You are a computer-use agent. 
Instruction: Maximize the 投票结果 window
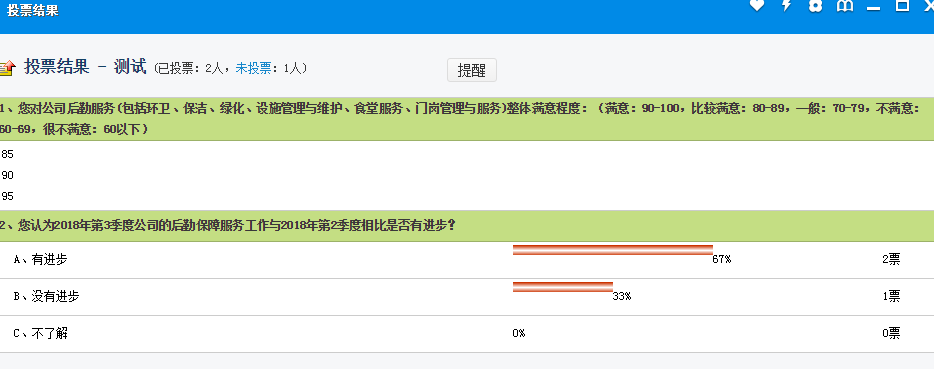(x=902, y=5)
